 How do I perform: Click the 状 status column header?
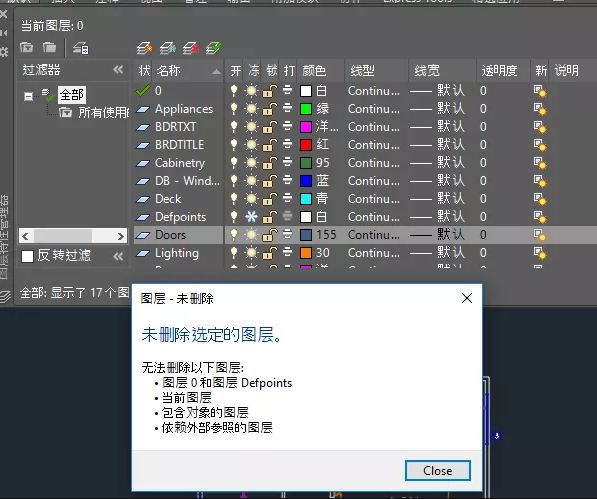[x=143, y=70]
